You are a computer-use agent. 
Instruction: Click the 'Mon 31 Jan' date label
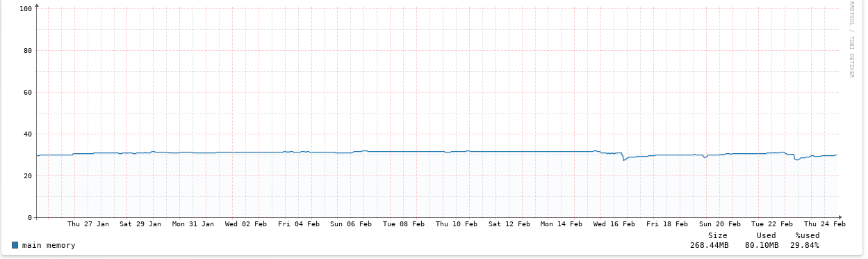(x=193, y=224)
